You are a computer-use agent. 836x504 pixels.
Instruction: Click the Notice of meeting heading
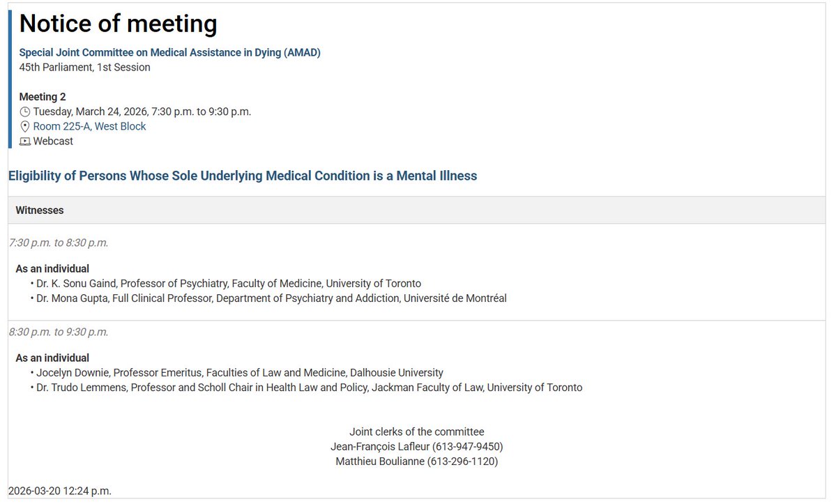coord(118,24)
